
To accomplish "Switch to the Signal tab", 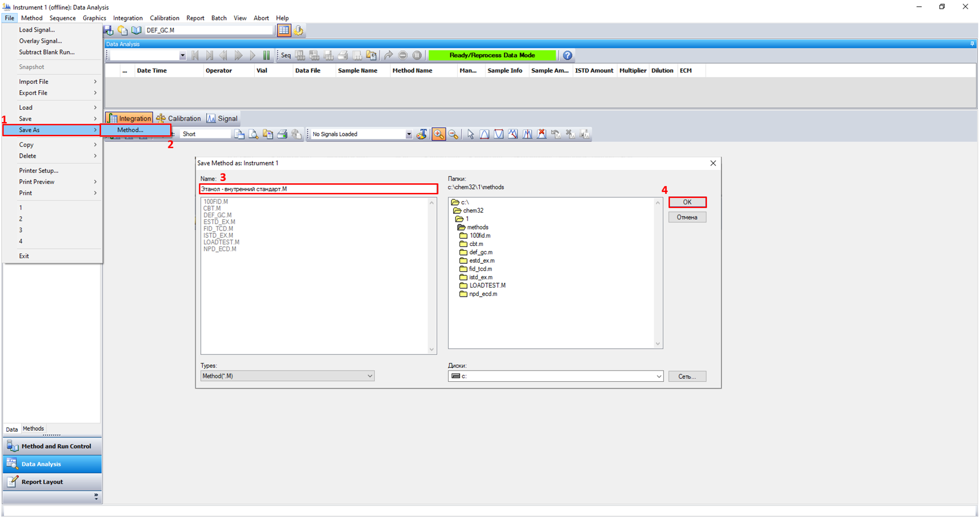I will 222,118.
